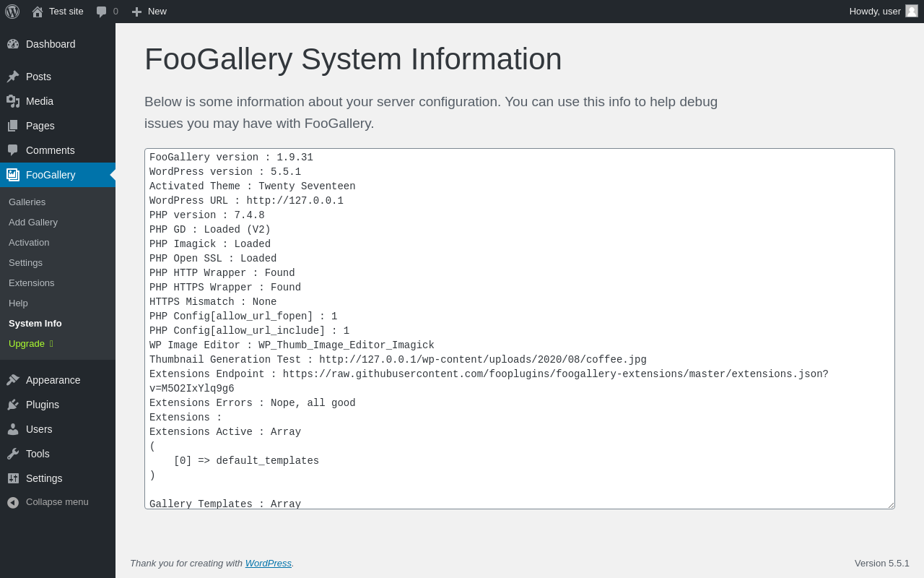Image resolution: width=924 pixels, height=578 pixels.
Task: Go to the Media menu label
Action: (40, 101)
